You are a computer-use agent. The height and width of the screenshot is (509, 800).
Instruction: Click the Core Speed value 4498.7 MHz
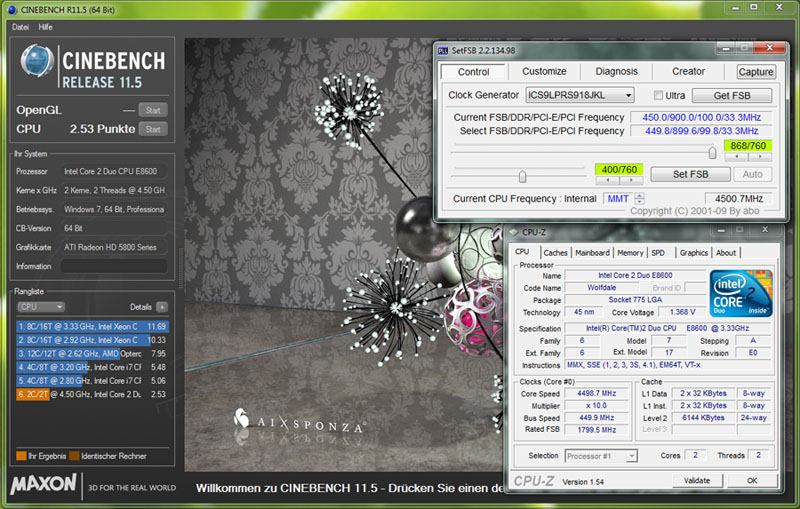(x=596, y=393)
